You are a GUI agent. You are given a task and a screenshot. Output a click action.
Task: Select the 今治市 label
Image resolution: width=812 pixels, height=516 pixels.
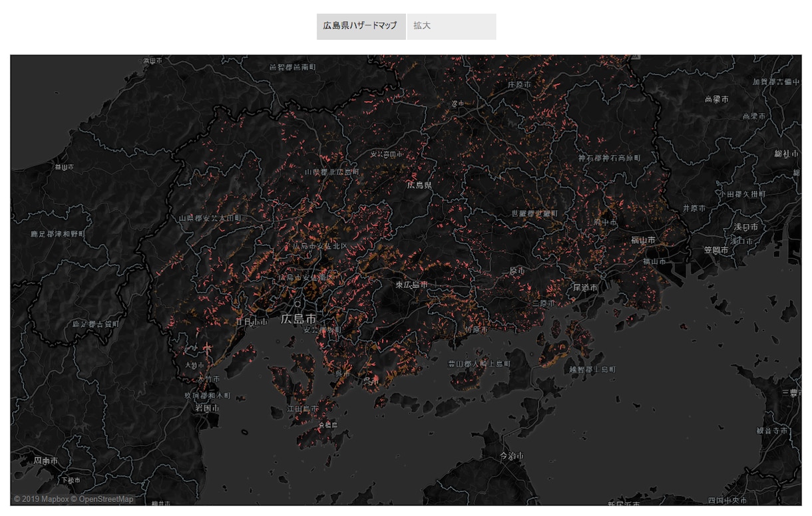511,456
